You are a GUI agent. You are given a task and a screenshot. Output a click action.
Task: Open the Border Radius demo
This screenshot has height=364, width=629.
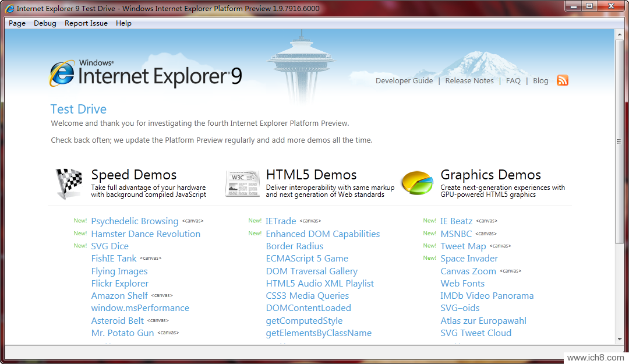click(295, 246)
